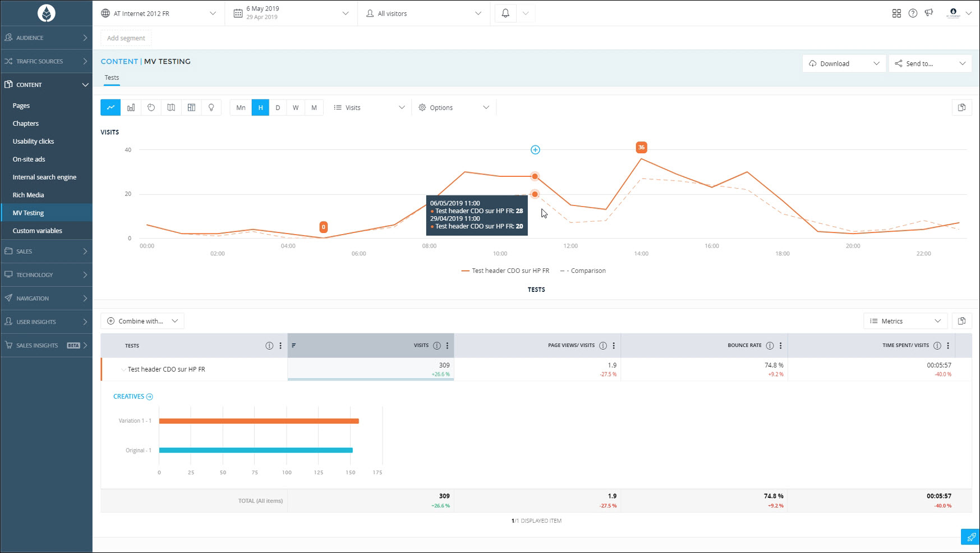980x553 pixels.
Task: Switch to bar chart view icon
Action: tap(131, 107)
